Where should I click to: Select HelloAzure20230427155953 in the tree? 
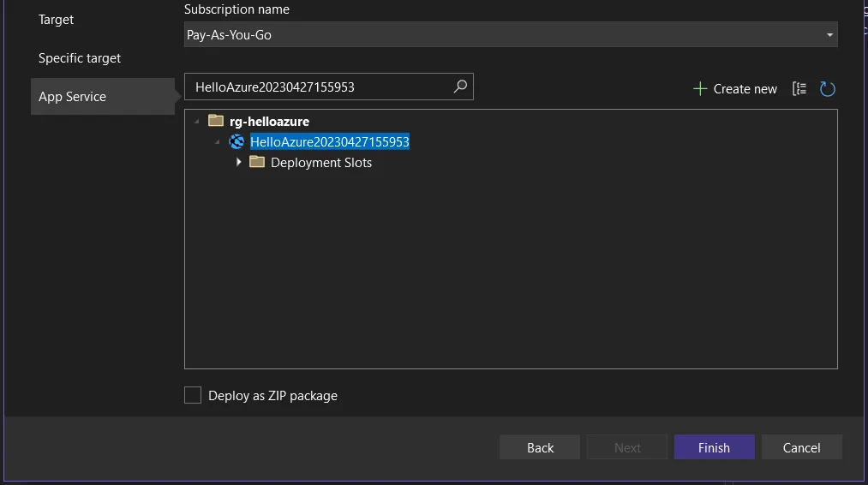point(329,141)
